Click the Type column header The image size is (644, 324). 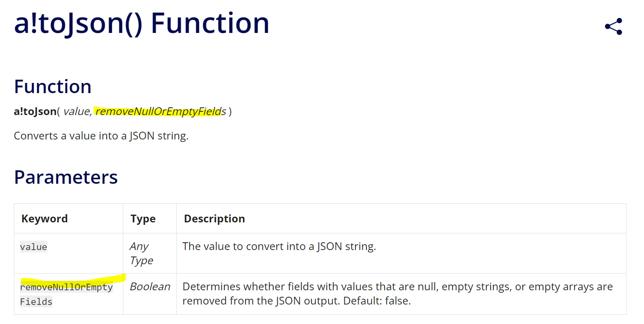143,219
